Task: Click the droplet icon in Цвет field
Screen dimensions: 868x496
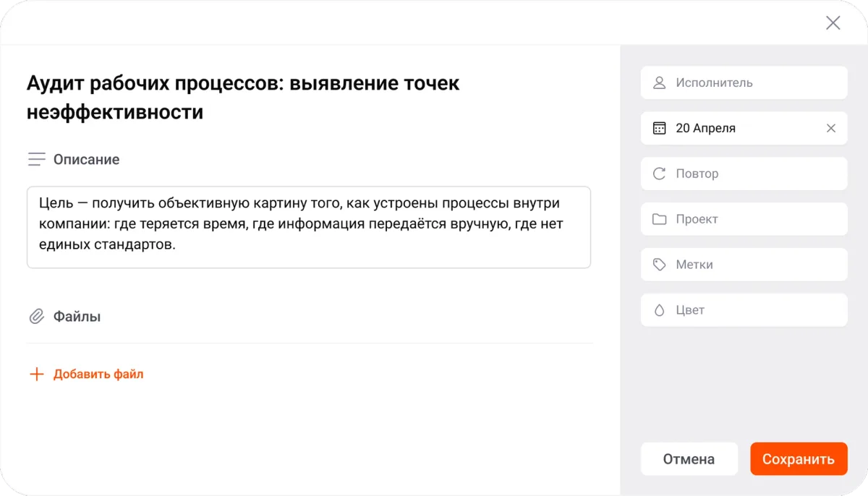Action: point(659,309)
